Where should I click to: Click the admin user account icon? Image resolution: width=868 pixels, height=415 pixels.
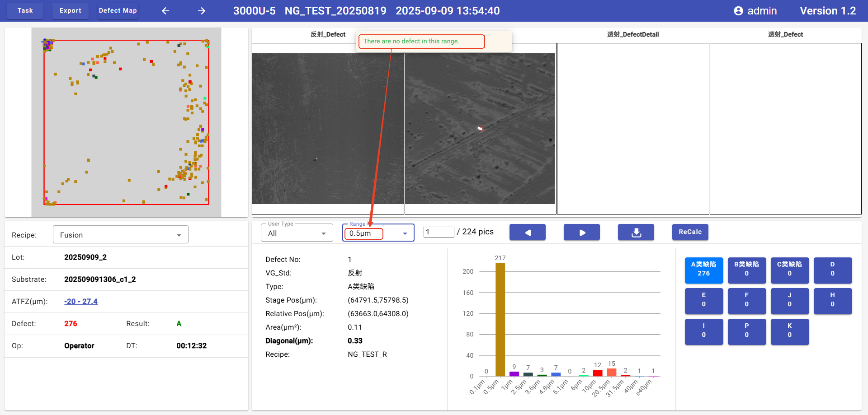(738, 11)
